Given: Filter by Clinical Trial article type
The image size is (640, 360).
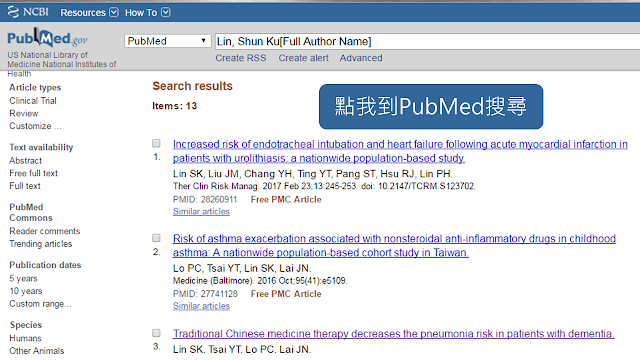Looking at the screenshot, I should click(33, 100).
